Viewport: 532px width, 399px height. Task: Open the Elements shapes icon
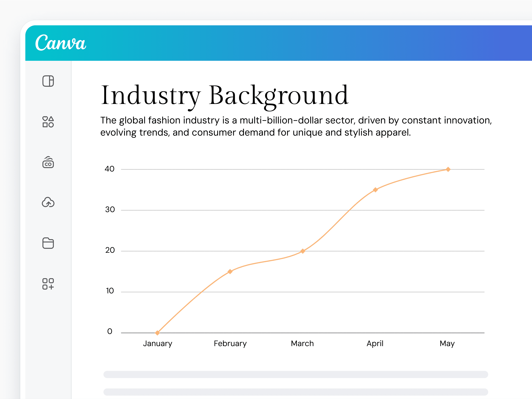(48, 122)
